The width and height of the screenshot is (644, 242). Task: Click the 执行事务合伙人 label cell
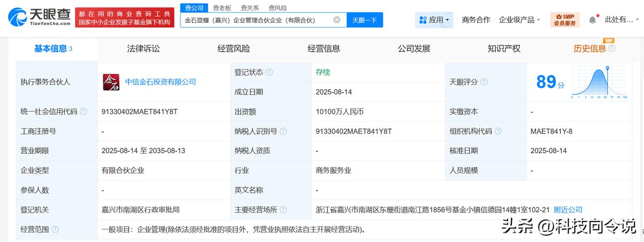[57, 82]
